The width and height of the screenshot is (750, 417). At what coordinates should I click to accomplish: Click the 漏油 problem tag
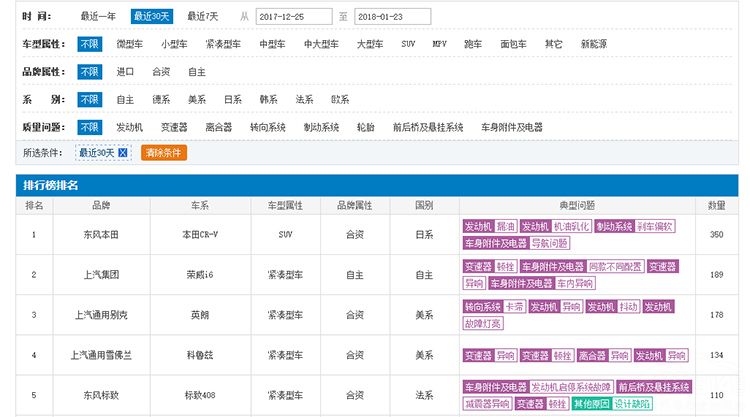(x=506, y=227)
